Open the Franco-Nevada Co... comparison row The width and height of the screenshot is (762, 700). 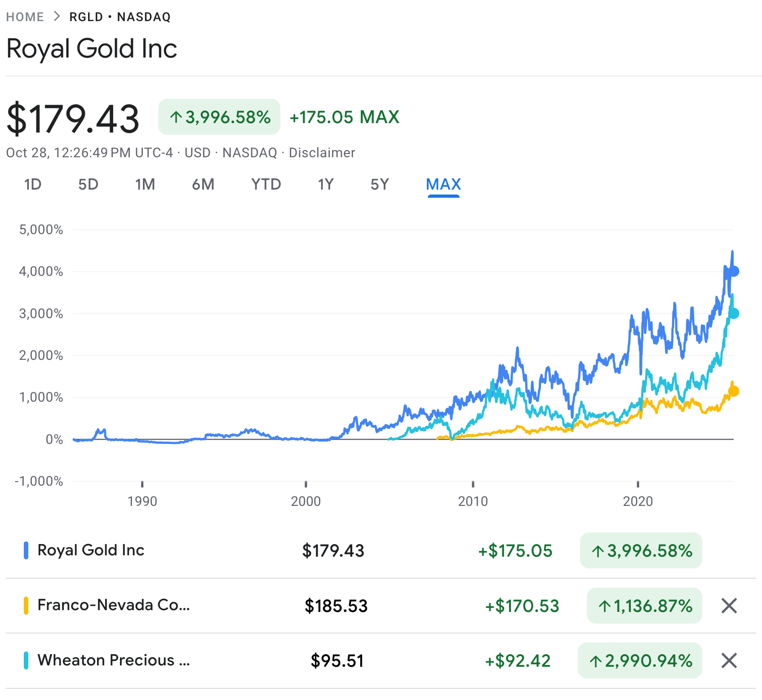coord(114,605)
